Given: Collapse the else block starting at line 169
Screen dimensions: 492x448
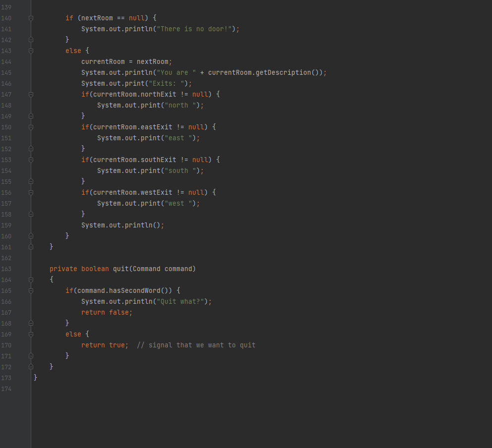Looking at the screenshot, I should pyautogui.click(x=31, y=334).
